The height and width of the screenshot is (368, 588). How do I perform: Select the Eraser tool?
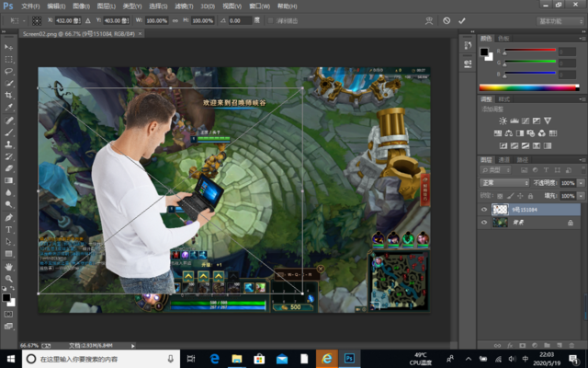point(8,168)
